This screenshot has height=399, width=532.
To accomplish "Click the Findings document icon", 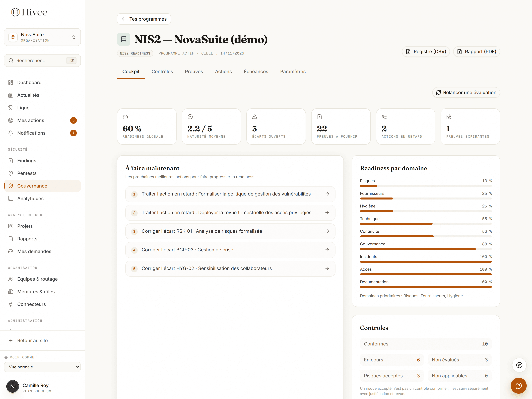I will [11, 161].
